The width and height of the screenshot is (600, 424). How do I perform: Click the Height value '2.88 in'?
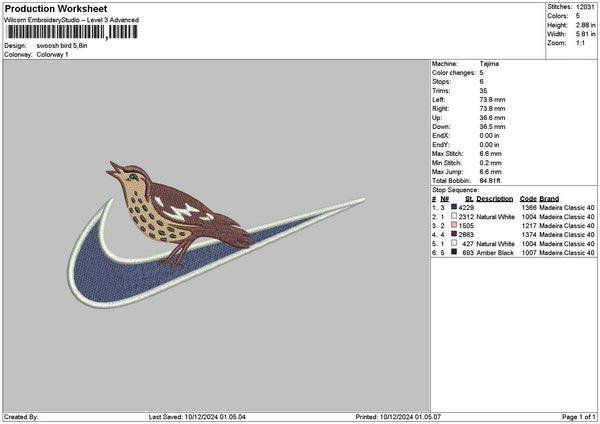[585, 25]
